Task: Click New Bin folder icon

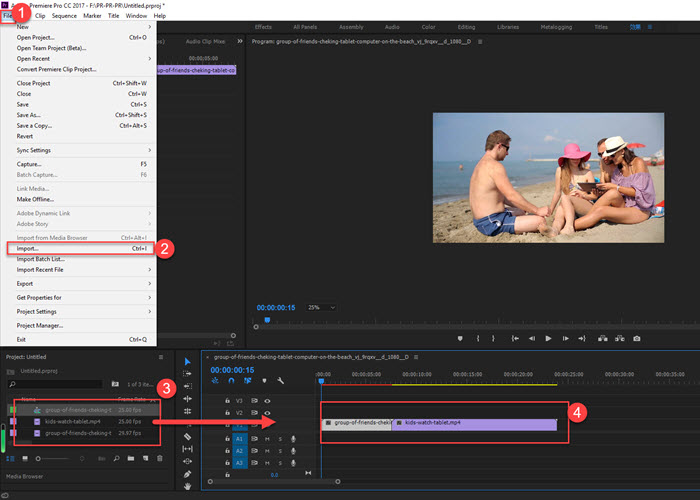Action: coord(131,458)
